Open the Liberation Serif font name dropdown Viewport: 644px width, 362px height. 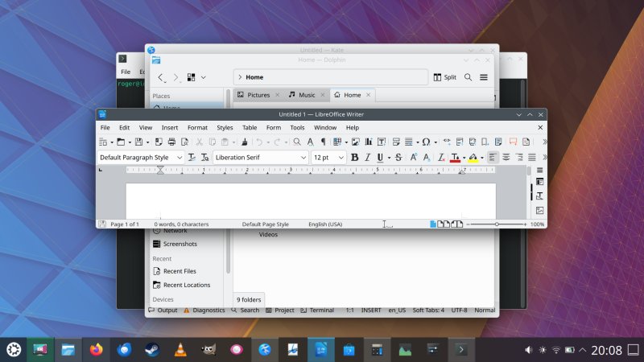(x=303, y=158)
